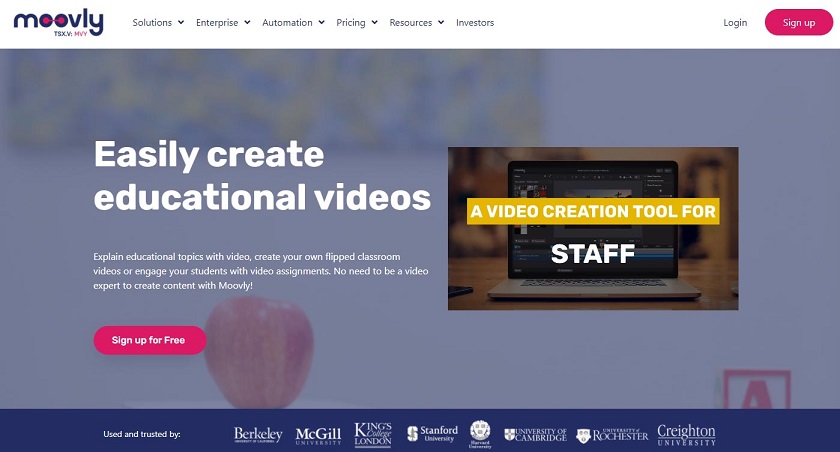Expand the chevron next to Resources
Image resolution: width=840 pixels, height=452 pixels.
(441, 22)
